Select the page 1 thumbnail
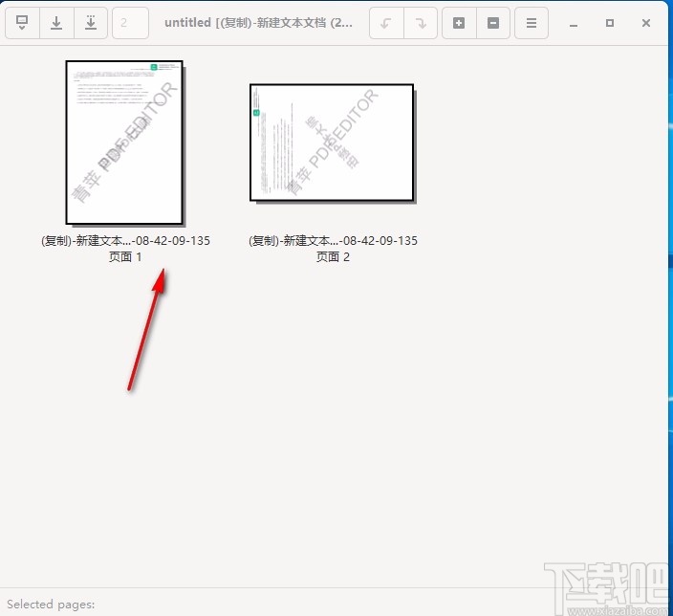Image resolution: width=673 pixels, height=616 pixels. 124,143
